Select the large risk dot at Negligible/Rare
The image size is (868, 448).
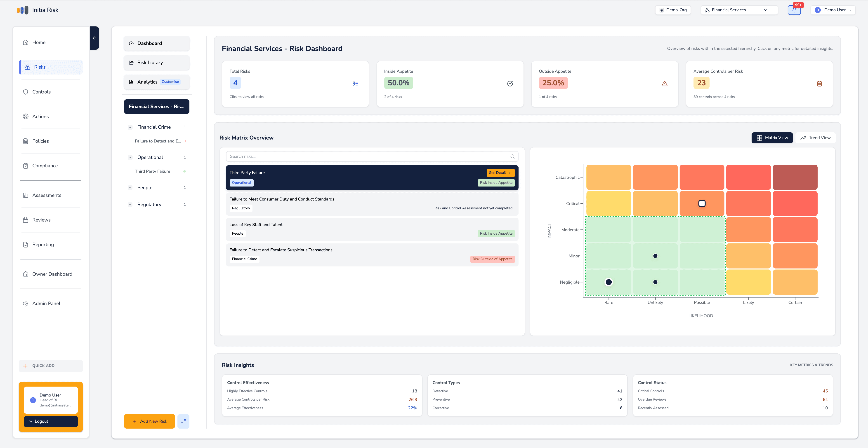[609, 282]
